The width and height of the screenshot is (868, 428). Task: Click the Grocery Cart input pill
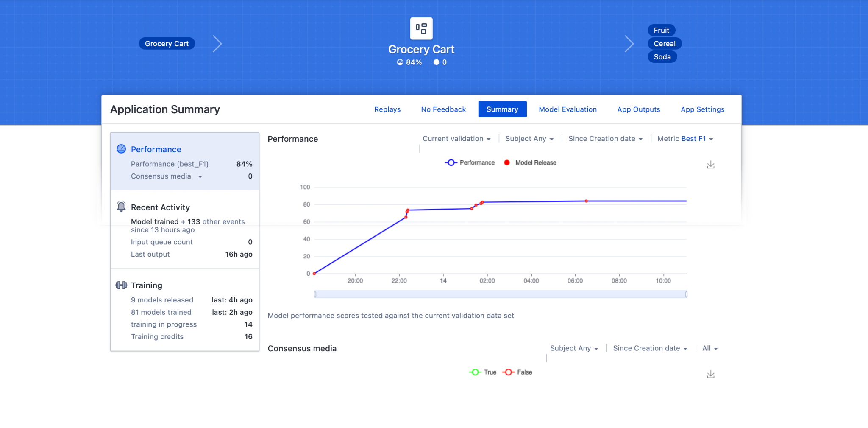click(x=167, y=44)
